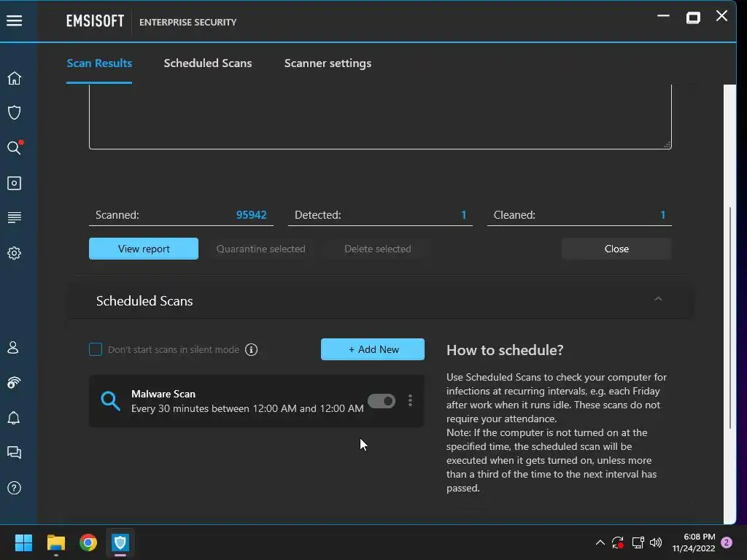Check Don't start scans in silent mode
The image size is (747, 560).
[x=96, y=349]
